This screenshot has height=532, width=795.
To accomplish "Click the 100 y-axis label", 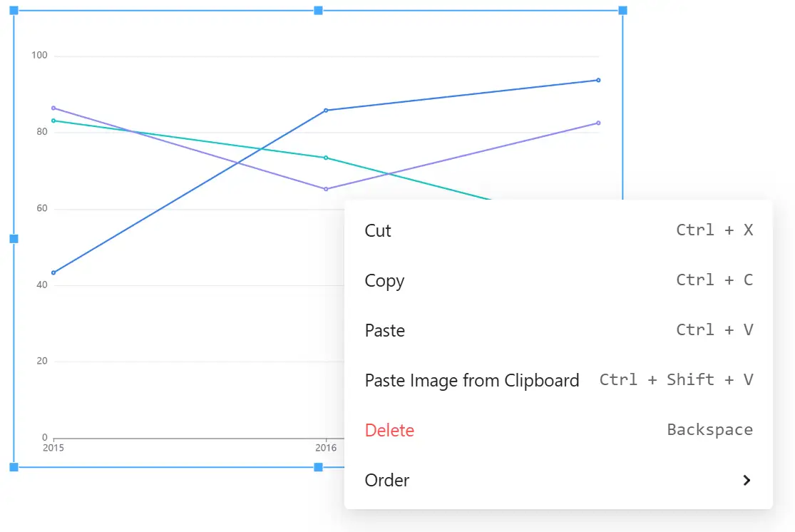I will pos(39,56).
